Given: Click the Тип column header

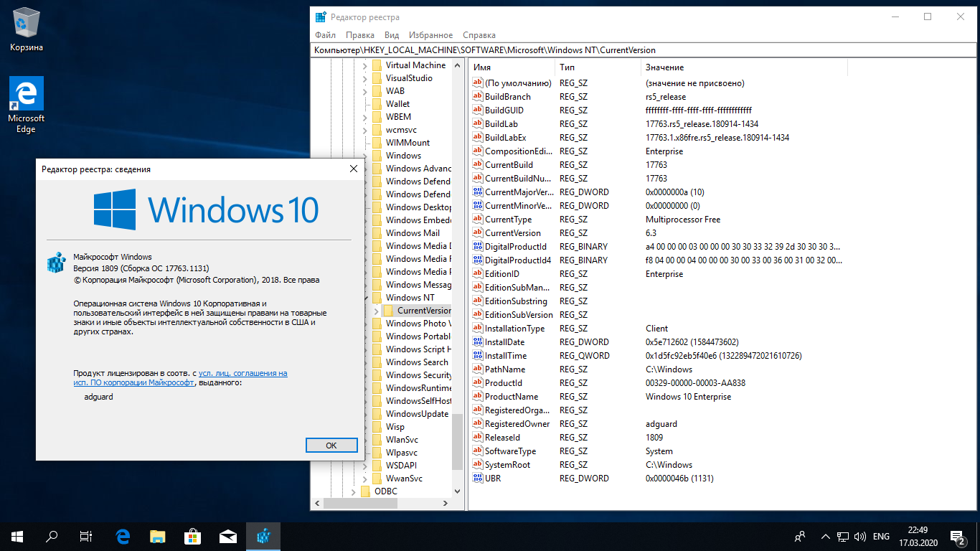Looking at the screenshot, I should click(598, 67).
